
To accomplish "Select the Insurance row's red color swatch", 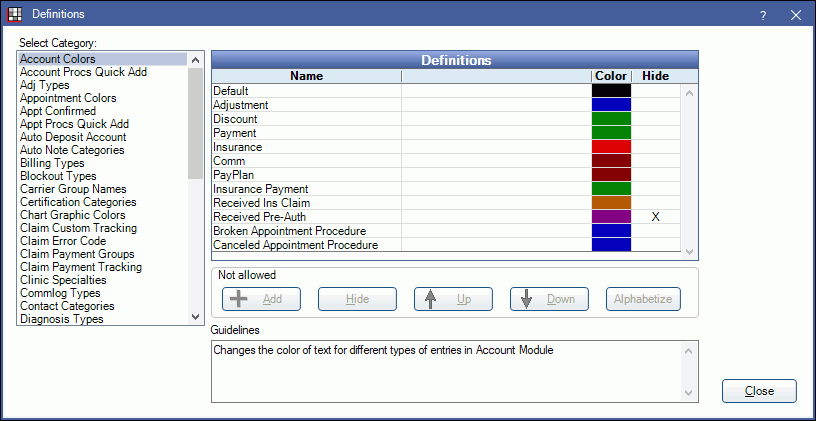I will coord(611,147).
